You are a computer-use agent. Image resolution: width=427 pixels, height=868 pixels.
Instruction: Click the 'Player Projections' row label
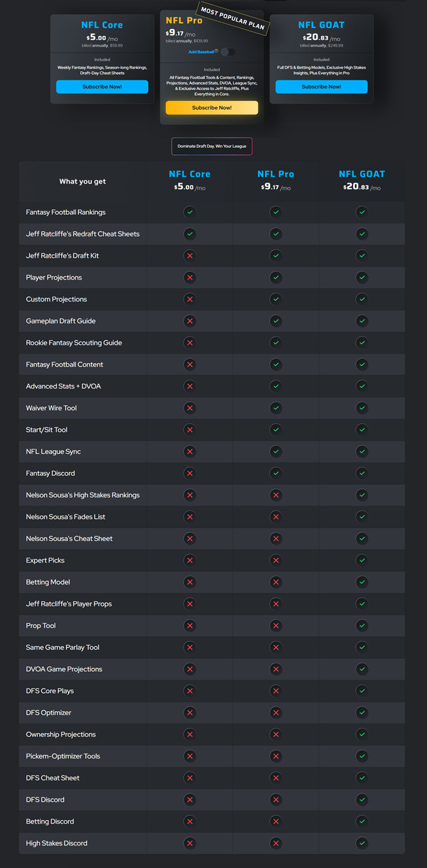click(54, 278)
